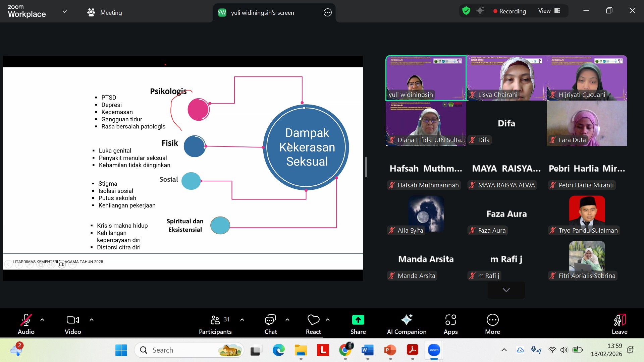Viewport: 644px width, 362px height.
Task: Expand the Video options arrow
Action: coord(92,320)
